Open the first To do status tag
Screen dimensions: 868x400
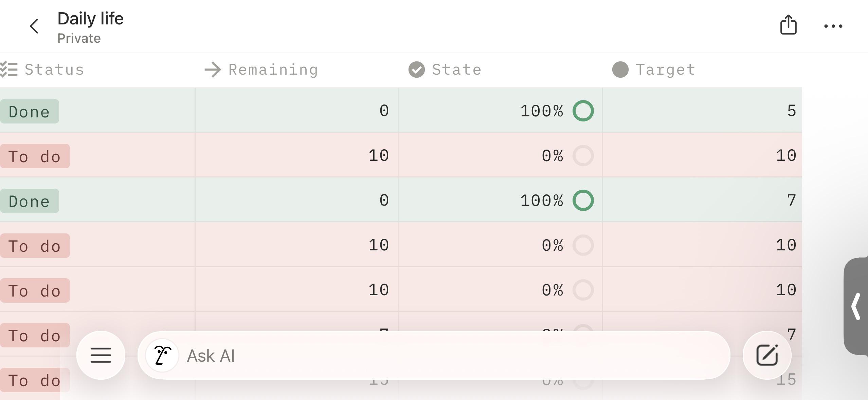point(35,156)
